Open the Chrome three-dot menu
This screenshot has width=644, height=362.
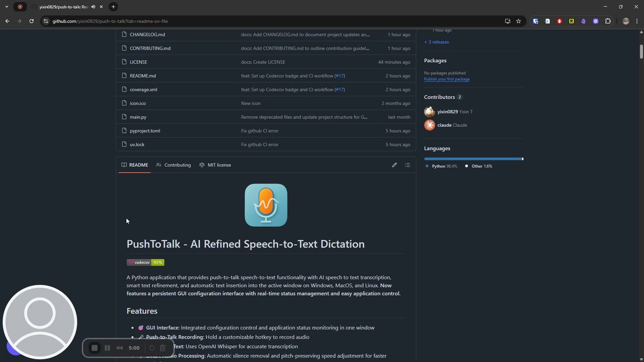pyautogui.click(x=637, y=21)
